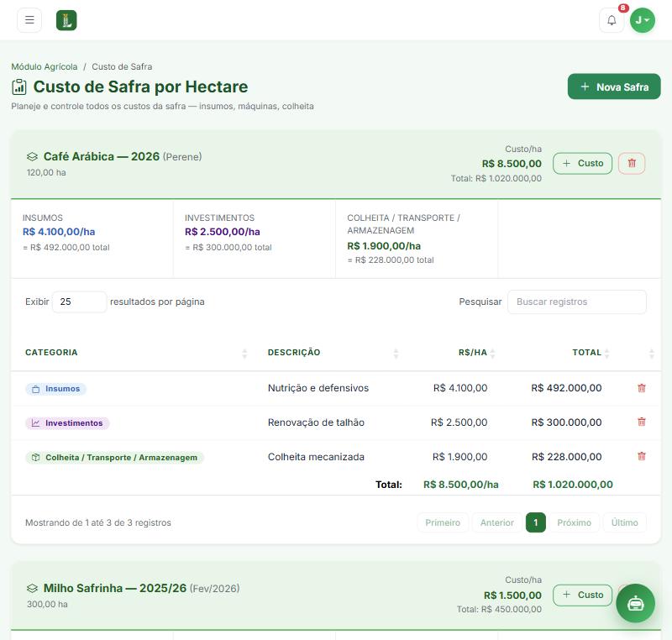Open the notifications bell
This screenshot has width=672, height=640.
(x=612, y=20)
